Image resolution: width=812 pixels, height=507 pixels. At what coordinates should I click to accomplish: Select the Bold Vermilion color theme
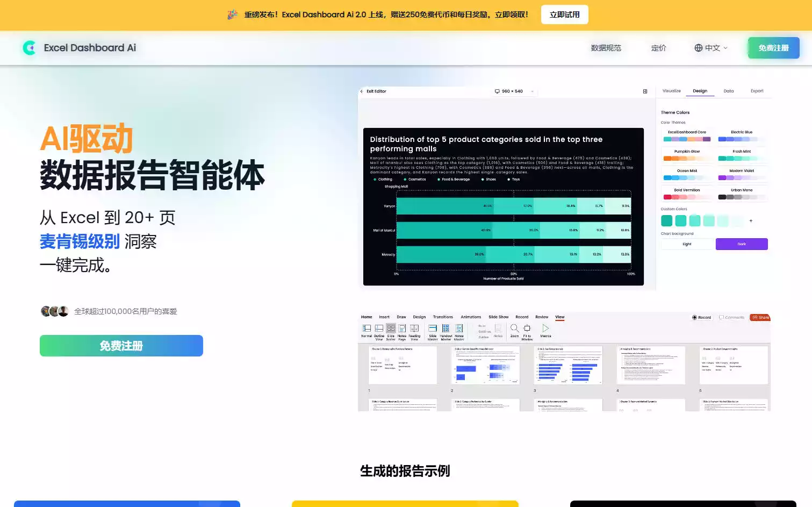(x=687, y=194)
